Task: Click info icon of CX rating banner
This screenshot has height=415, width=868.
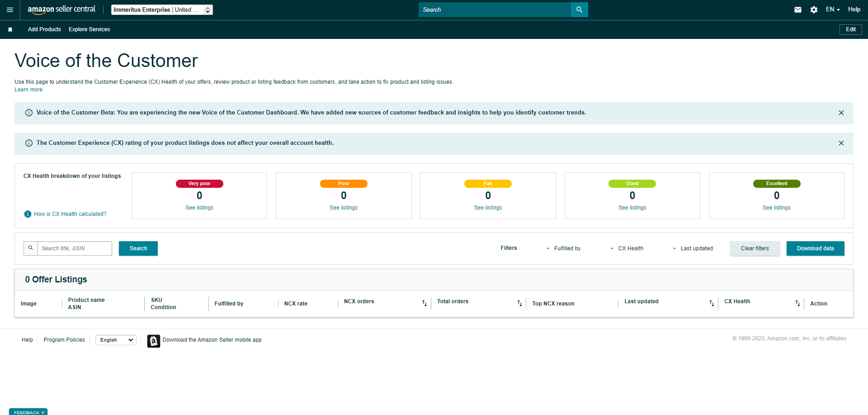Action: 29,143
